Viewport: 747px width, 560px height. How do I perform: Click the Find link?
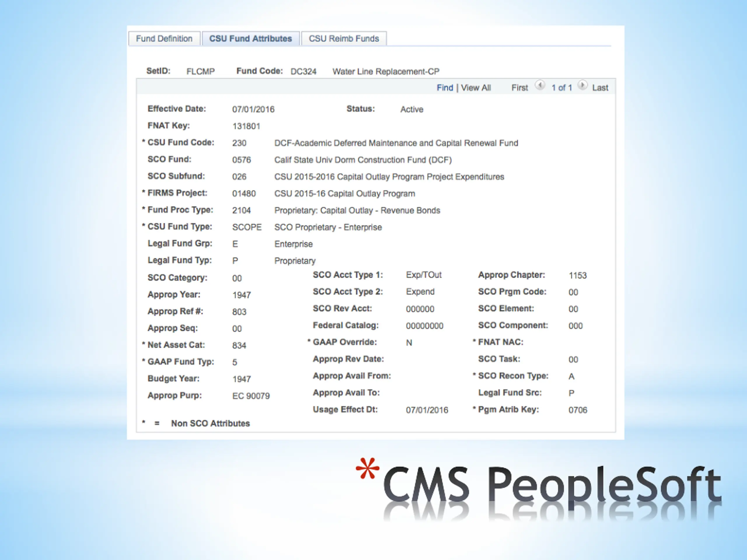click(x=445, y=88)
